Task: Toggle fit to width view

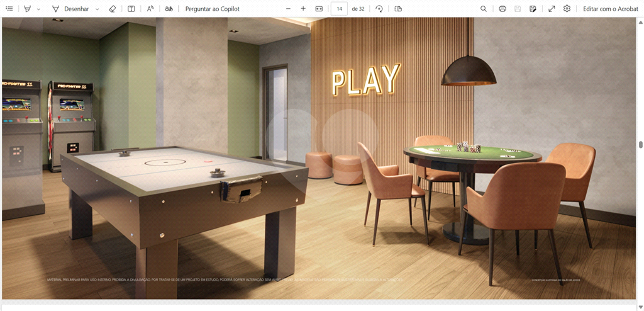Action: pos(319,9)
